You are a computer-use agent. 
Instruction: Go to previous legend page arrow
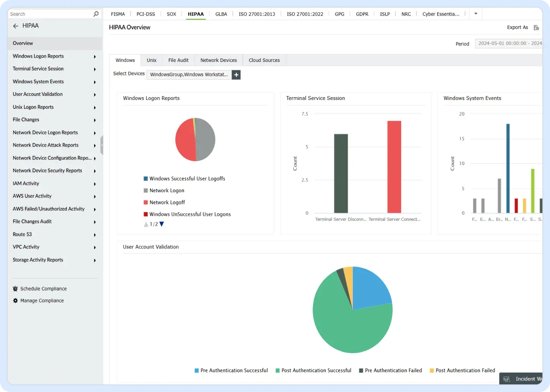point(146,224)
